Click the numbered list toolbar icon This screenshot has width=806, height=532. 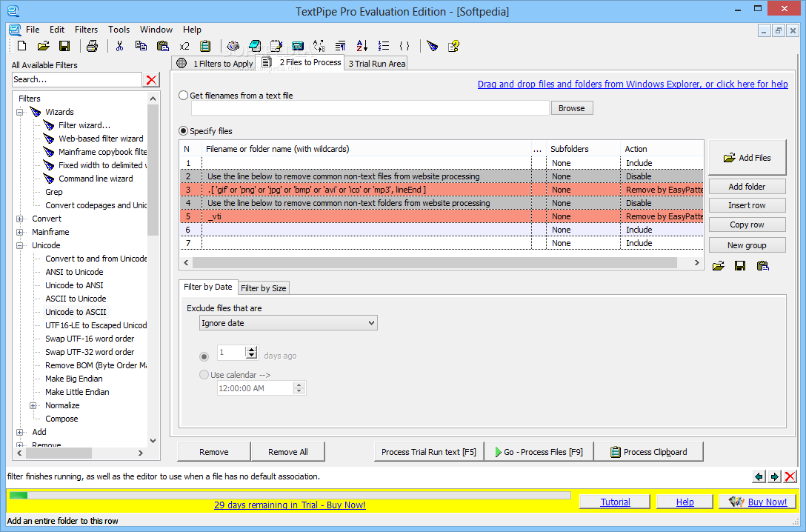(x=384, y=46)
